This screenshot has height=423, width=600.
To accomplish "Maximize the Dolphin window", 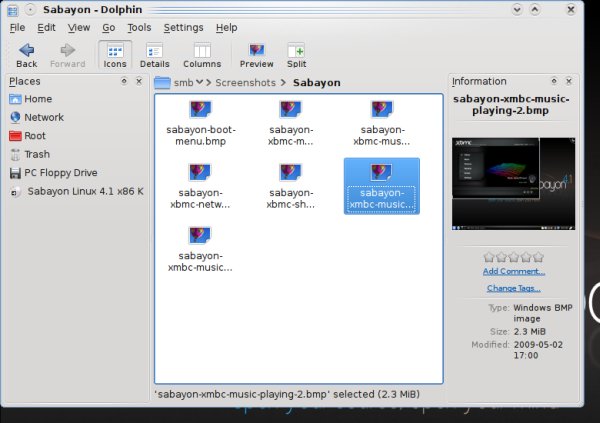I will coord(535,10).
